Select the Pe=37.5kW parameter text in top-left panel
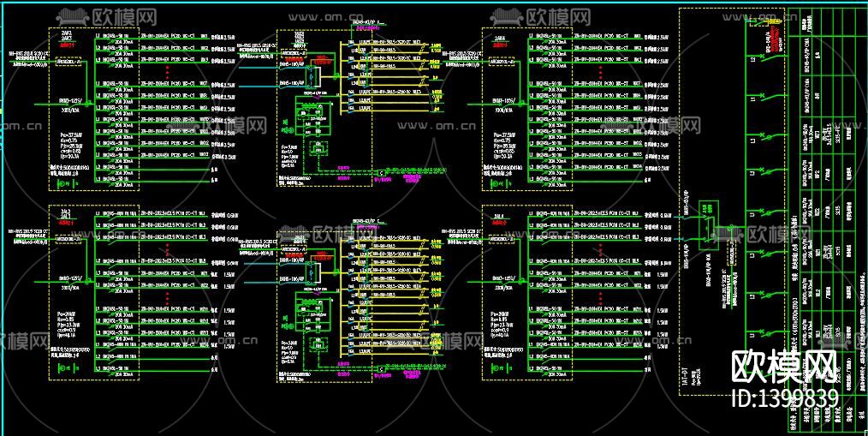This screenshot has width=868, height=436. (70, 134)
